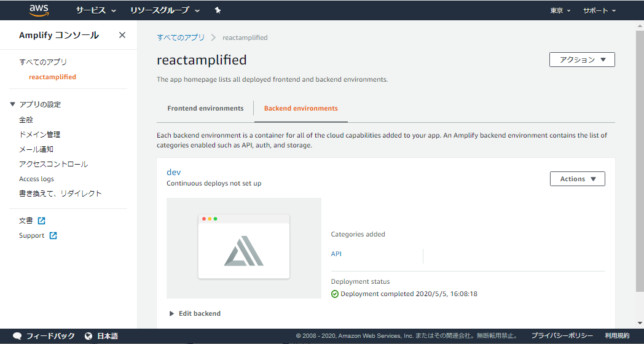Open Access logs page
Image resolution: width=644 pixels, height=344 pixels.
(36, 179)
